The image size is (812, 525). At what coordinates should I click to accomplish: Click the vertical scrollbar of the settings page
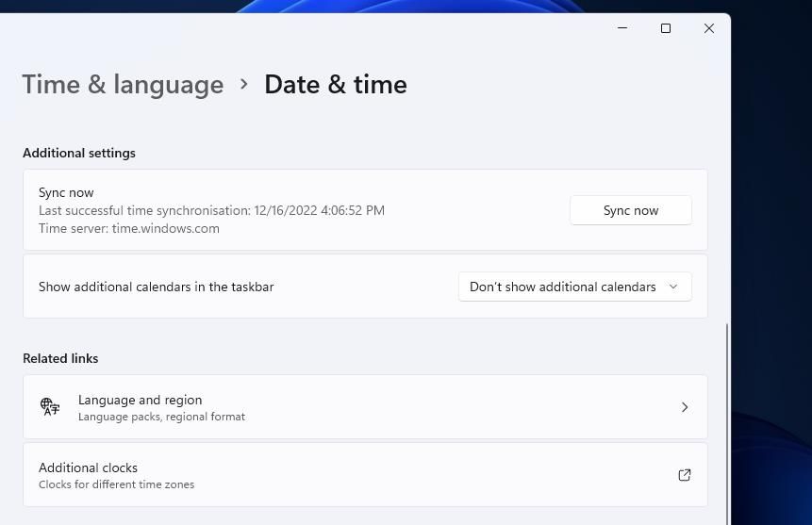tap(727, 423)
